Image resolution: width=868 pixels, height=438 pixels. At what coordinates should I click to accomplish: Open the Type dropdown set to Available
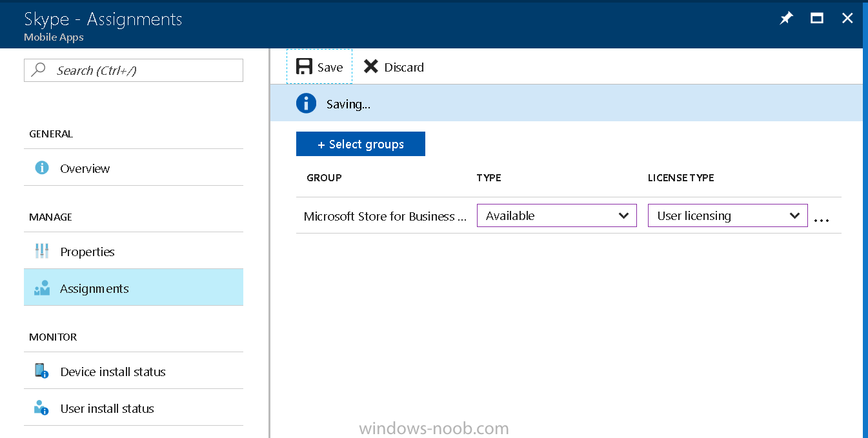tap(557, 215)
